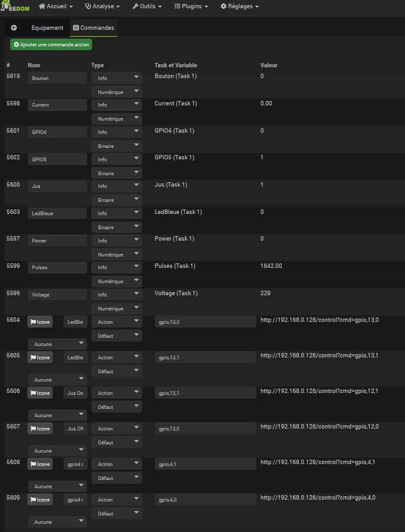Open the Binaire subtype dropdown for GPIO4

click(117, 146)
